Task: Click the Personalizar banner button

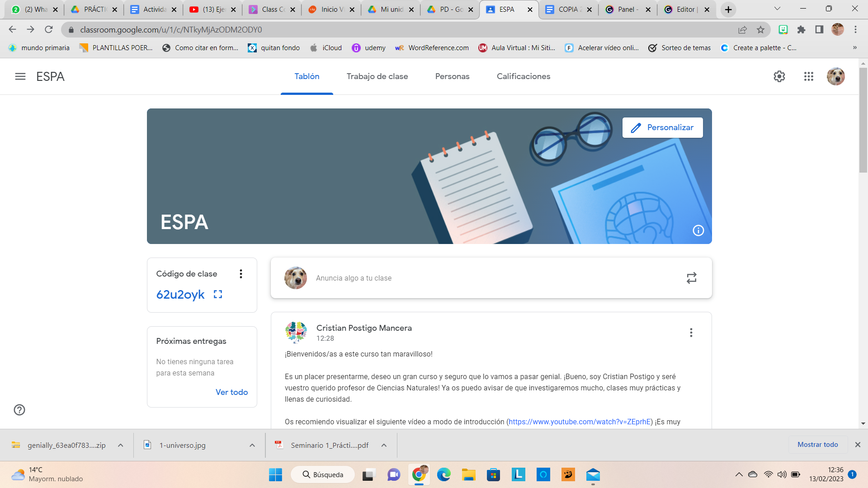Action: [662, 127]
